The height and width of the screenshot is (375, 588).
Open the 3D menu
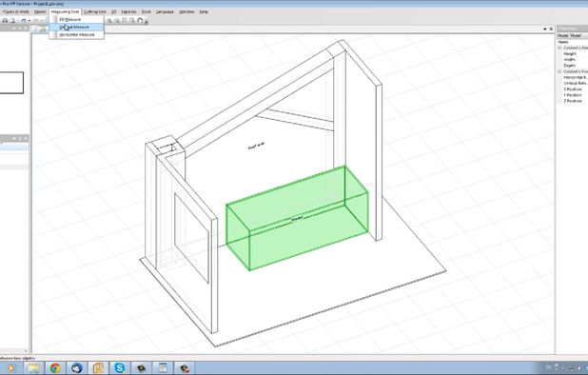[113, 12]
